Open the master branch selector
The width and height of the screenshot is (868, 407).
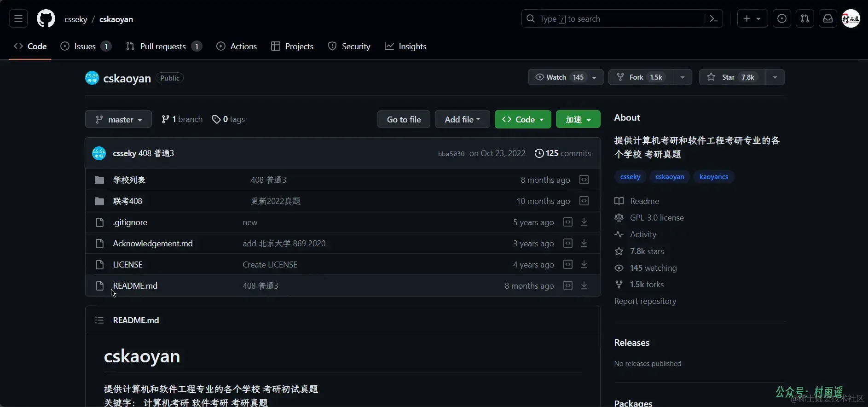[118, 119]
